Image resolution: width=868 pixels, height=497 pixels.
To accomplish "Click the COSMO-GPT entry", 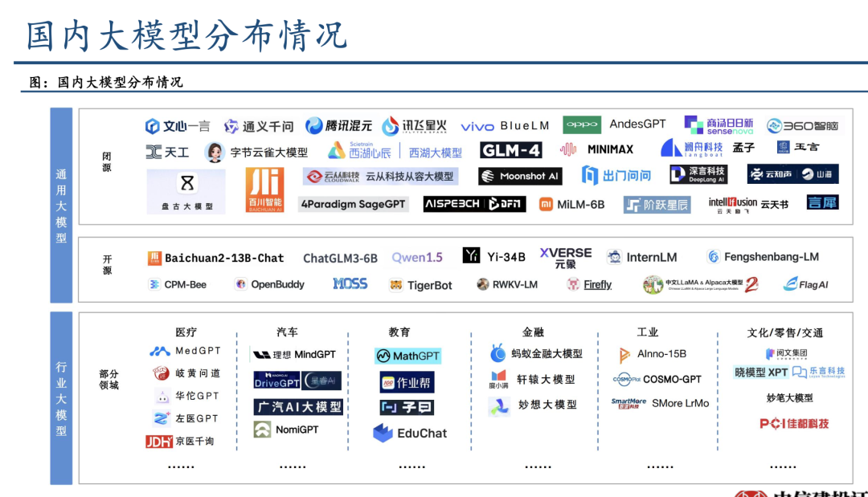I will pos(657,379).
